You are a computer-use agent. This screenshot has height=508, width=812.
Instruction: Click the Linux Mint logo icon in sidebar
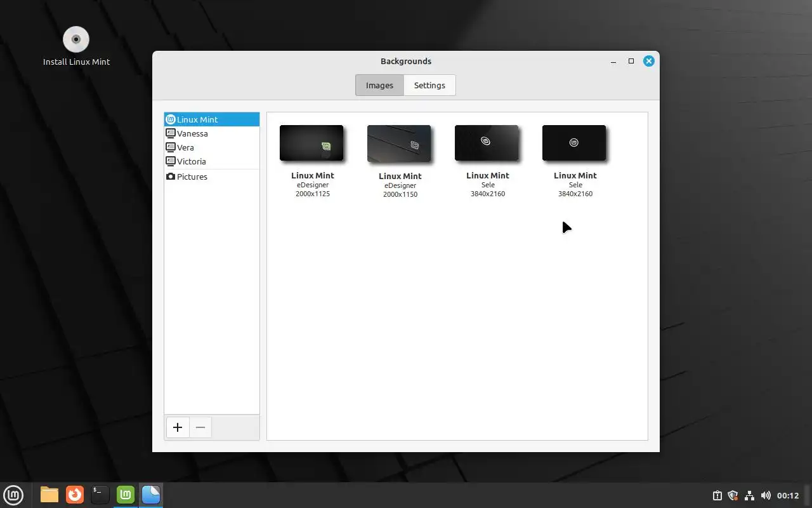point(170,119)
